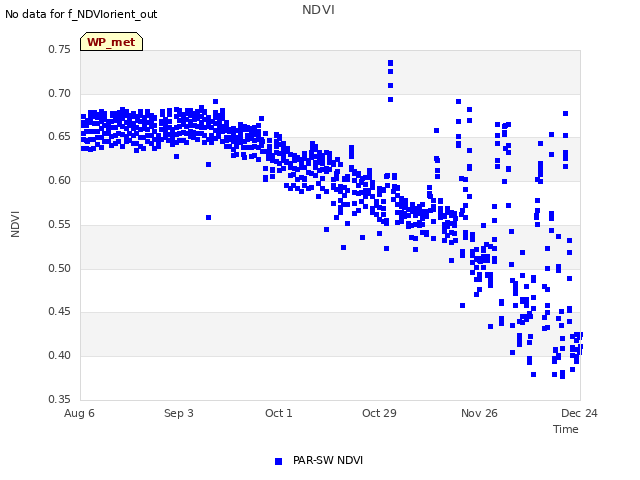The height and width of the screenshot is (480, 640).
Task: Click the Oct 29 x-axis tick label
Action: click(x=379, y=413)
